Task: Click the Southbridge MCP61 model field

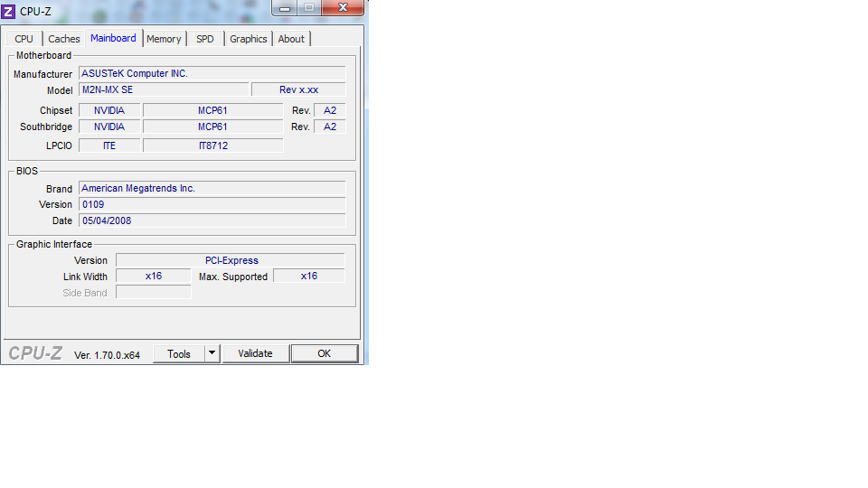Action: point(213,127)
